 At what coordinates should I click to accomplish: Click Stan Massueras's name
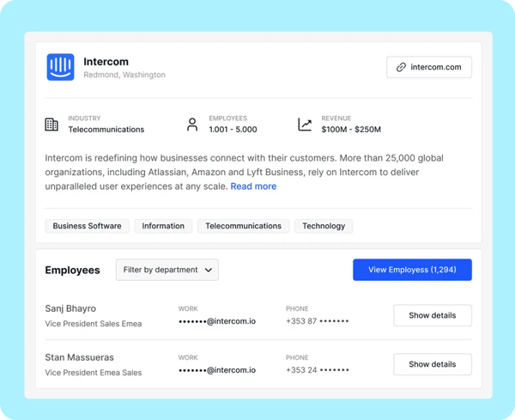coord(80,357)
